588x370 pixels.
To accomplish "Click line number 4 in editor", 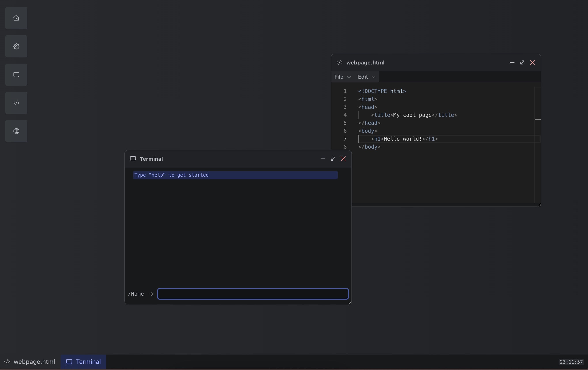I will pos(345,115).
